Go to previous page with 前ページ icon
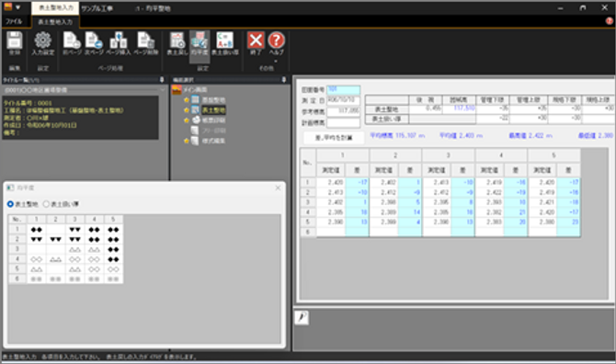The image size is (616, 364). point(72,40)
